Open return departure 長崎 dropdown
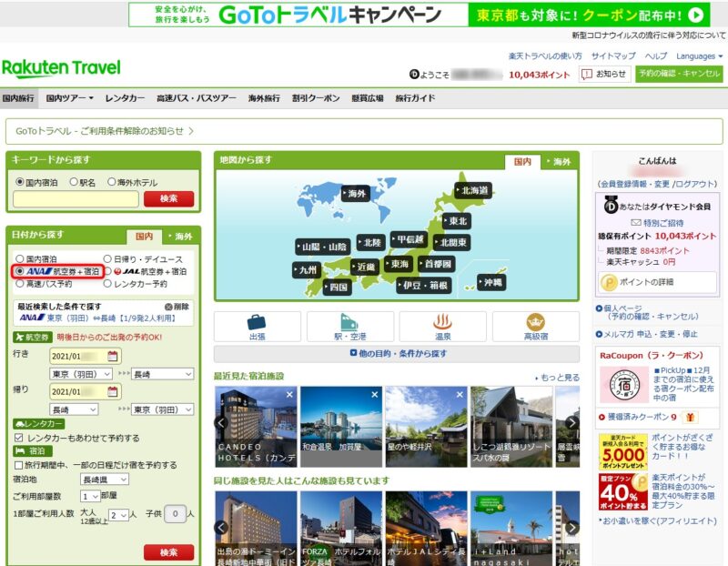728x566 pixels. [x=75, y=409]
